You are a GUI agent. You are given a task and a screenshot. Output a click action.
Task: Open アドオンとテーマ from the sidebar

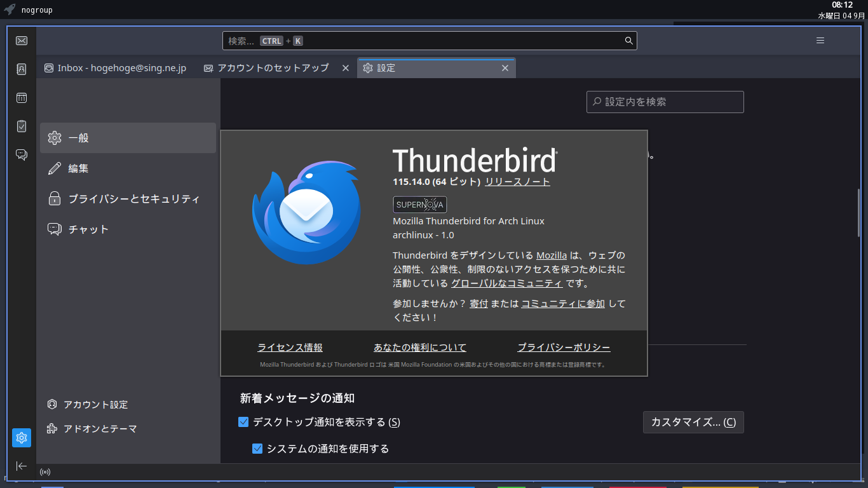click(x=92, y=429)
